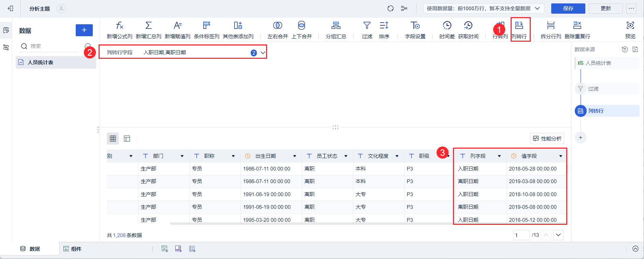Open the 预览 preview tool
This screenshot has width=644, height=259.
[630, 30]
